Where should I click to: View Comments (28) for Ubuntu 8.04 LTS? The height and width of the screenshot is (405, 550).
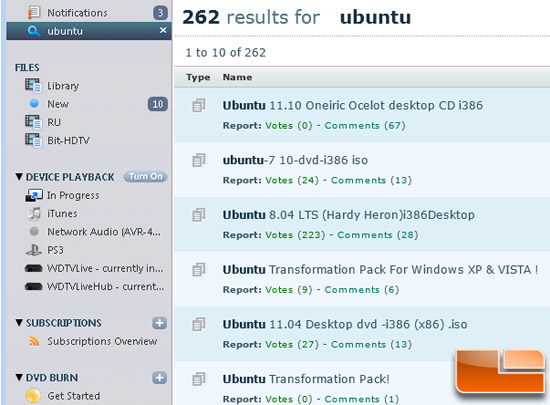(378, 235)
